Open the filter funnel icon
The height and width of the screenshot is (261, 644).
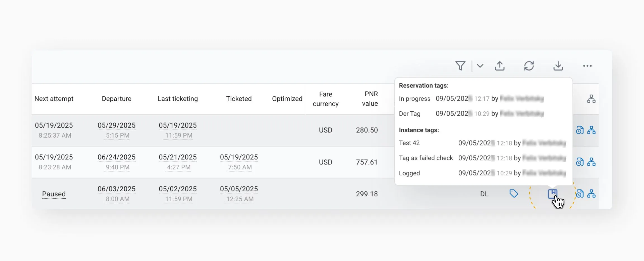coord(460,66)
